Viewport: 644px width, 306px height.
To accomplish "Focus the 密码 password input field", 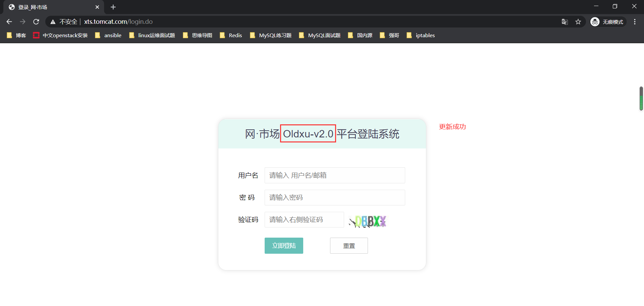I will pyautogui.click(x=335, y=197).
